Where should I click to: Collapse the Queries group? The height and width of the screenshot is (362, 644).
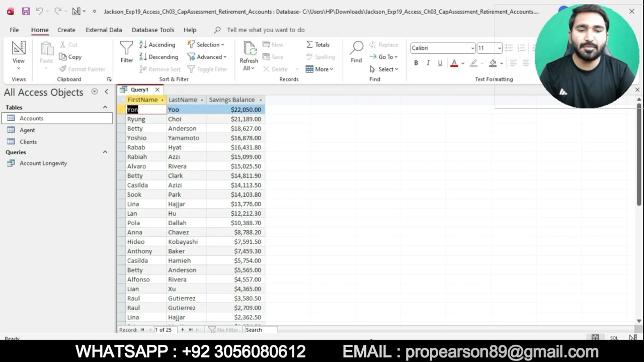pyautogui.click(x=105, y=152)
